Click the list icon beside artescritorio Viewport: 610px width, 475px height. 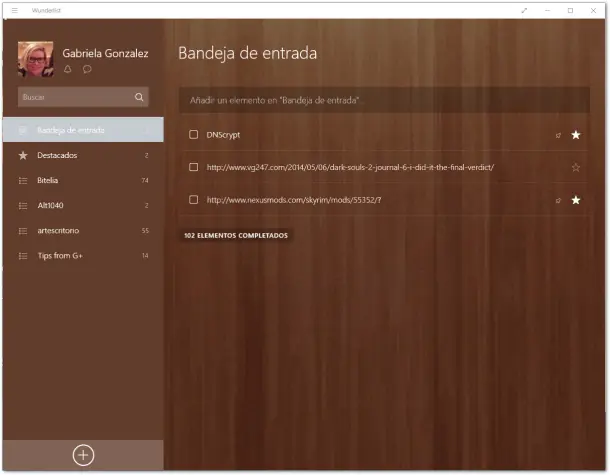click(23, 231)
